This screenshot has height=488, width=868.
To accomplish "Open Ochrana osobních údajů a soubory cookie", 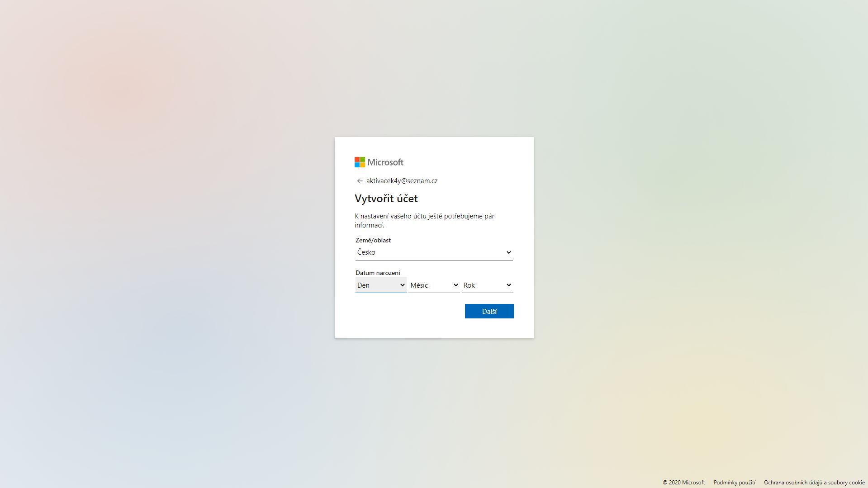I will [x=814, y=483].
